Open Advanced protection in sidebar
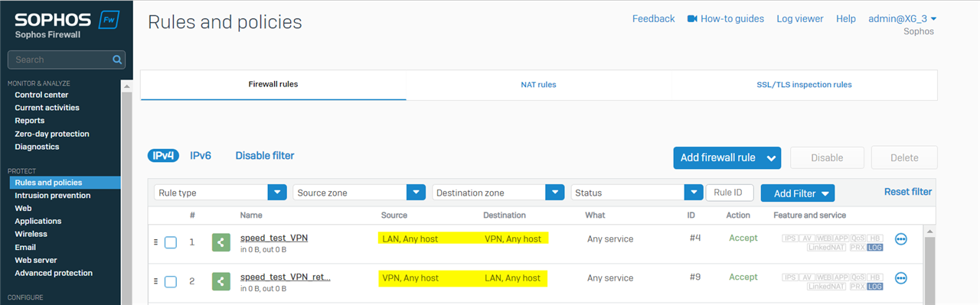Screen dimensions: 980x305 (54, 273)
